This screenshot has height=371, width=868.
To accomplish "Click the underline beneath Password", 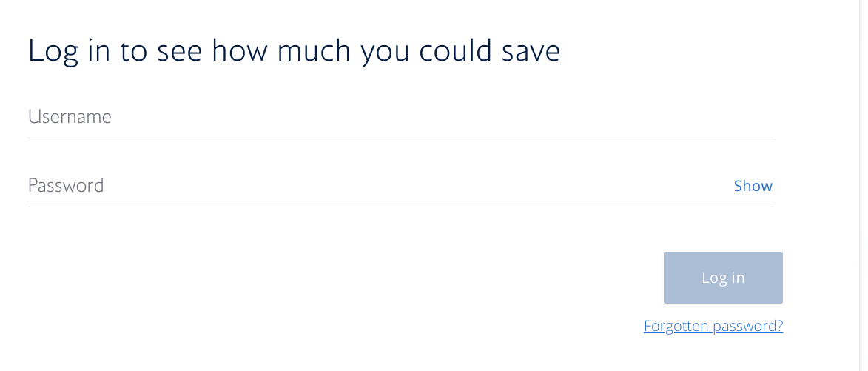I will coord(400,207).
